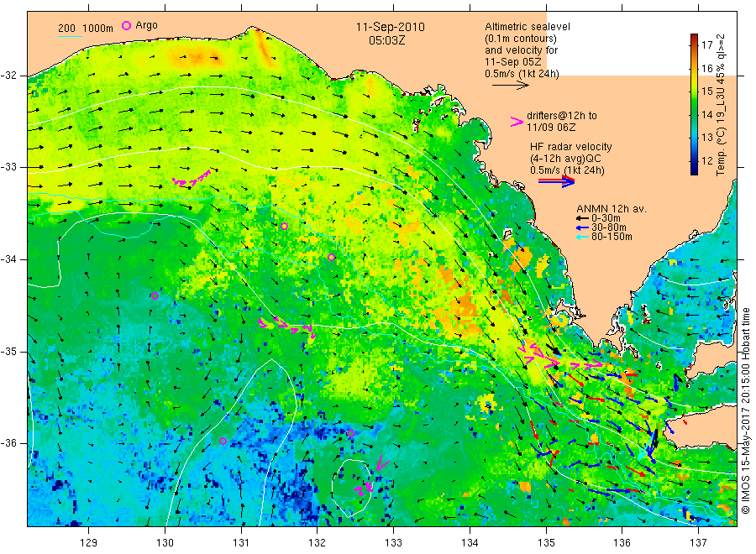Click the magenta drifter arrowhead legend symbol
Viewport: 756px width, 554px height.
coord(517,122)
